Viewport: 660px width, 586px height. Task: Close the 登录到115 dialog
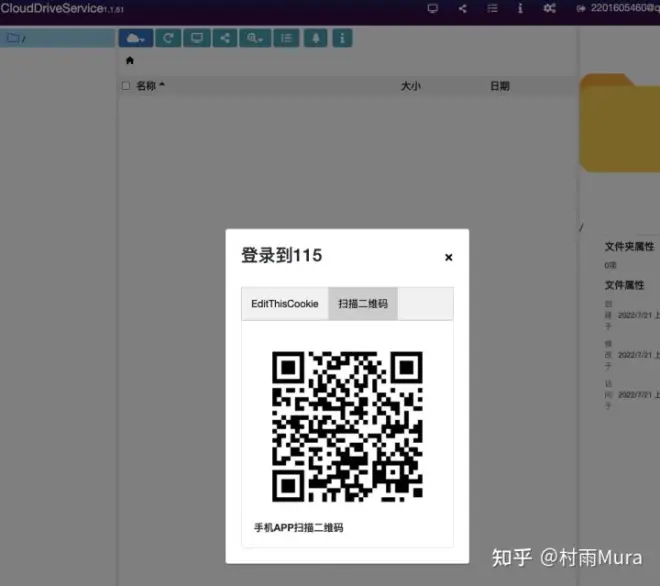[x=449, y=257]
